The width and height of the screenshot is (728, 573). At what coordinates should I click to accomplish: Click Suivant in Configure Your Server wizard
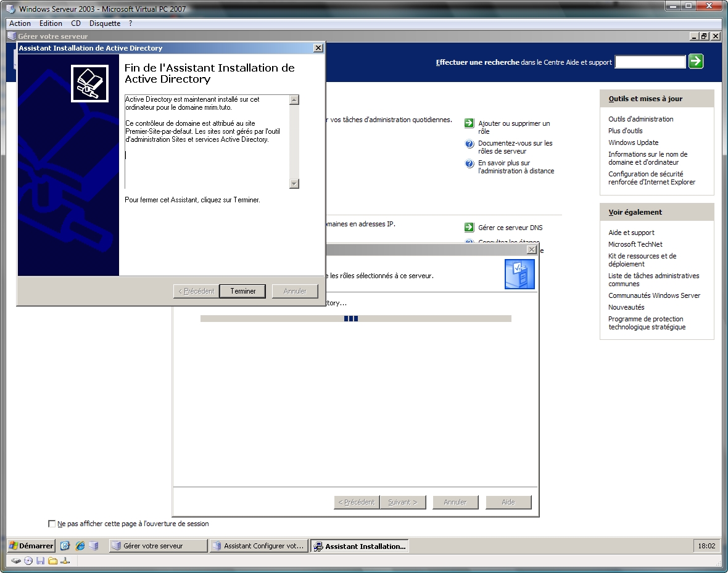point(402,502)
